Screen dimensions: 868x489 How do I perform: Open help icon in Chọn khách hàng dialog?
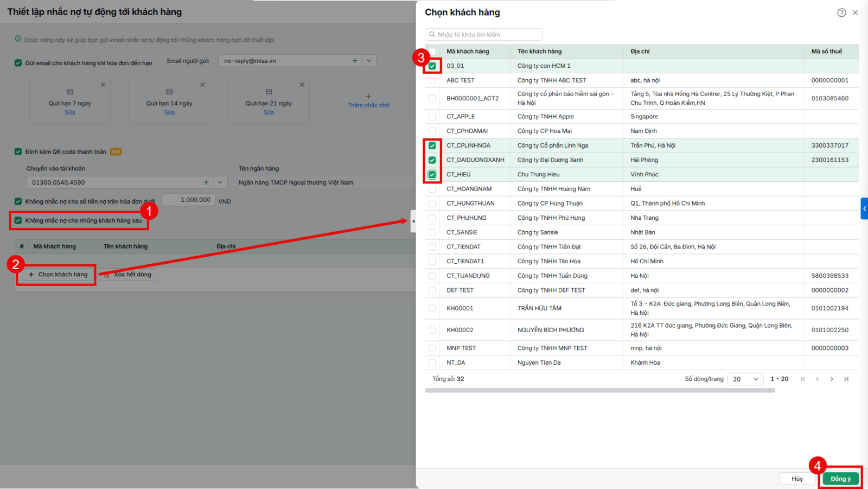(x=841, y=12)
